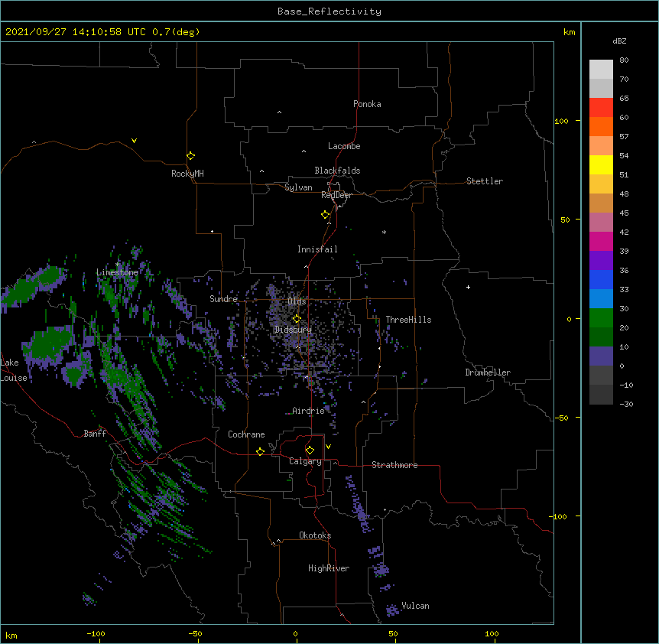Click the -50 right axis tick label
659x644 pixels.
point(561,418)
